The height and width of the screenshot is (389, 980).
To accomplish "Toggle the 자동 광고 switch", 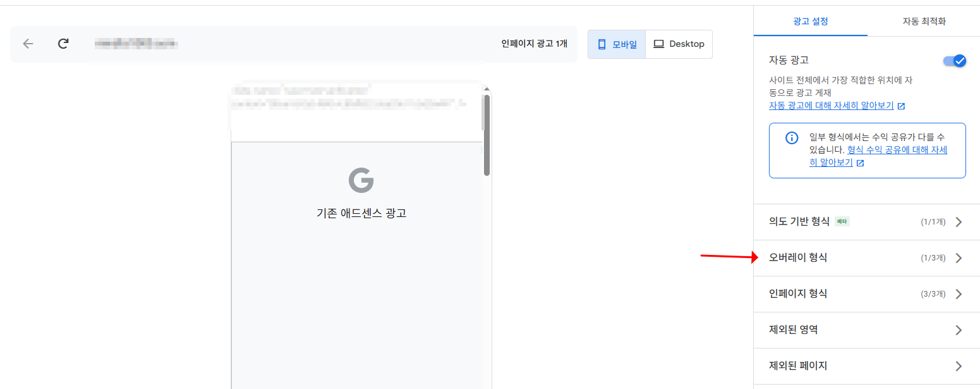I will pyautogui.click(x=954, y=61).
